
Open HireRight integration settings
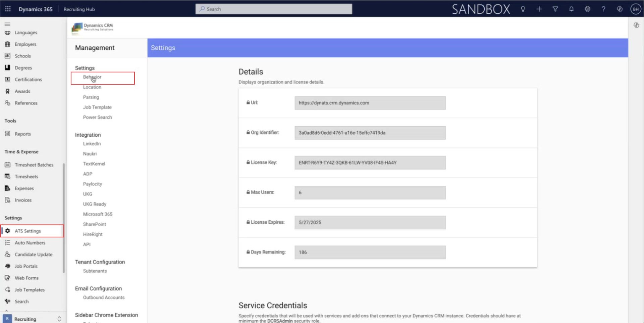pos(93,234)
